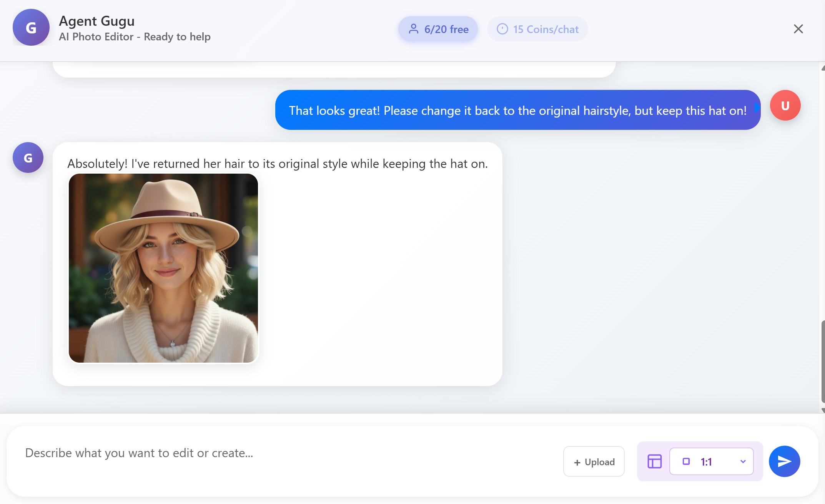Click the scrollbar up arrow
Screen dimensions: 825x504
823,68
